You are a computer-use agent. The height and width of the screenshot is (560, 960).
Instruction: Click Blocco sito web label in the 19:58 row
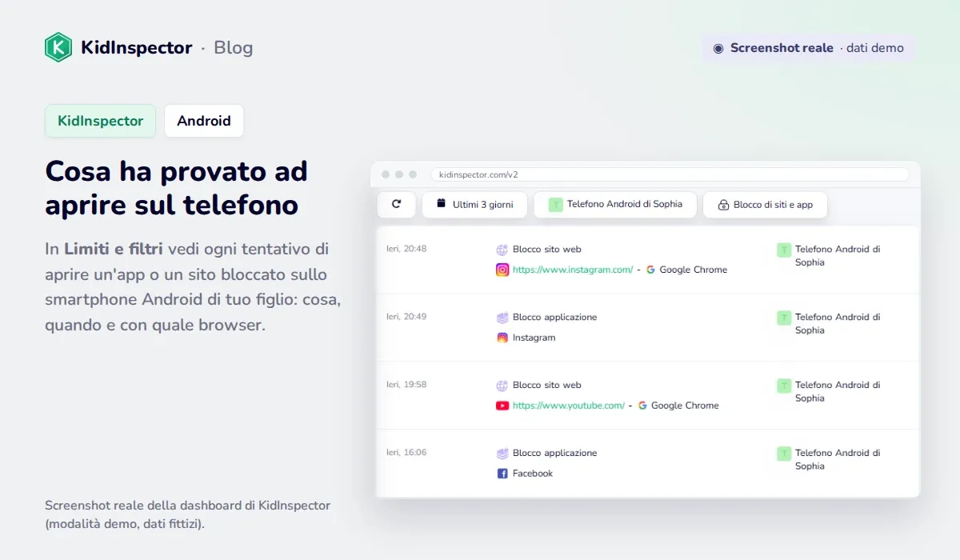point(547,386)
